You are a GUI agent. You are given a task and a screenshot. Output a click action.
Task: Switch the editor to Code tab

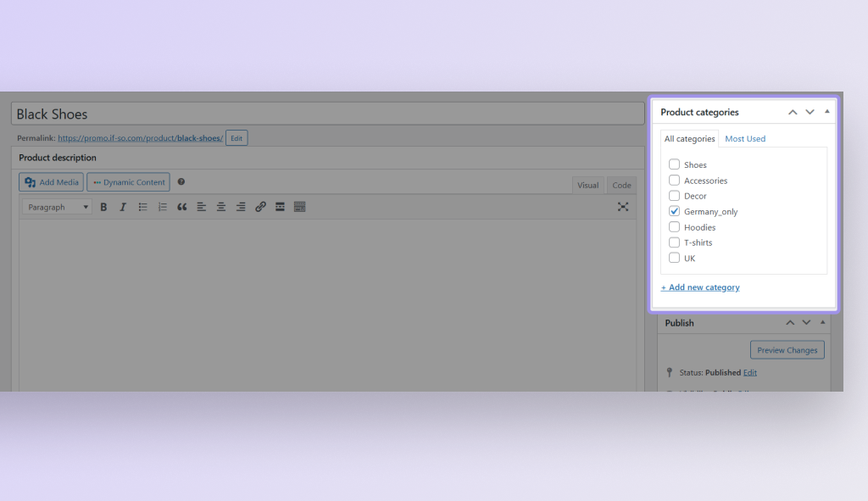[621, 185]
